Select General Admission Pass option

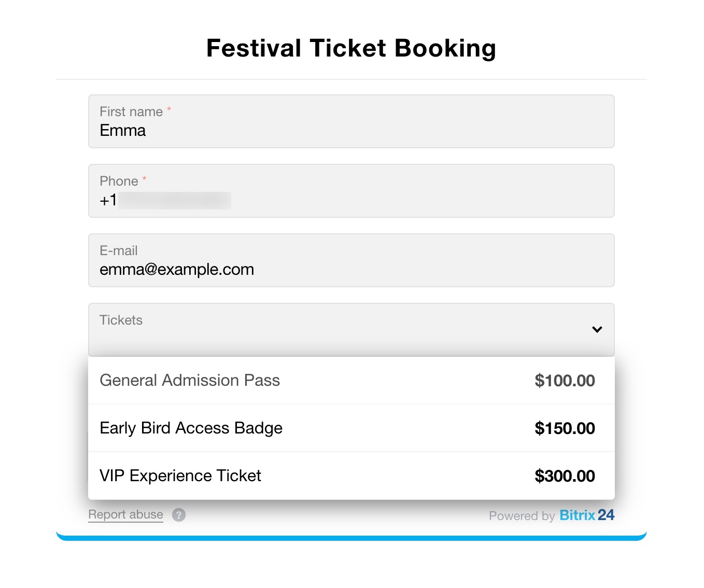coord(190,380)
